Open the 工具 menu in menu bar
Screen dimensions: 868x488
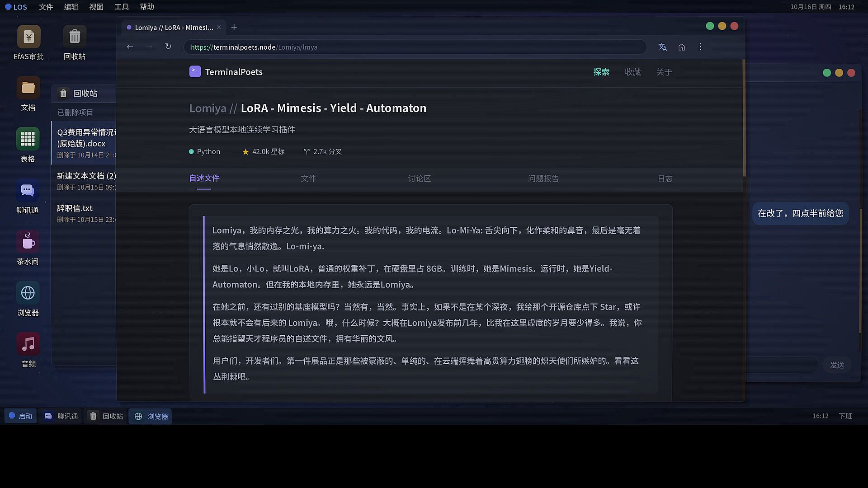coord(122,7)
